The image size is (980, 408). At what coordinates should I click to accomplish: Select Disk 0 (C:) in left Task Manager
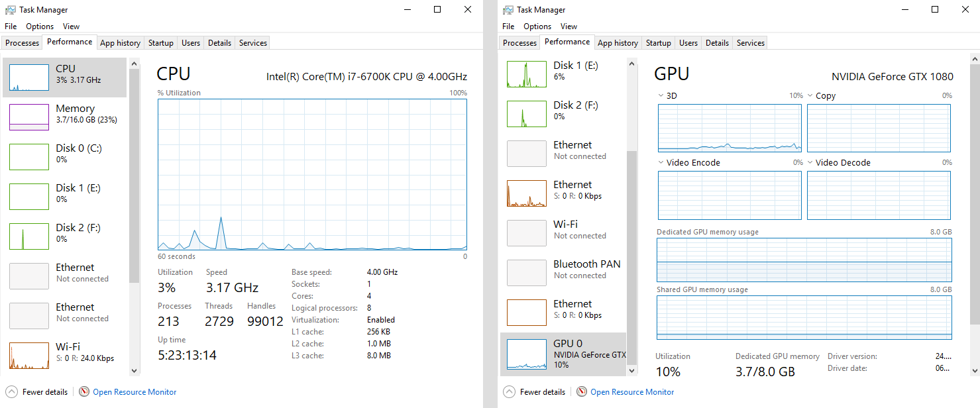coord(65,157)
